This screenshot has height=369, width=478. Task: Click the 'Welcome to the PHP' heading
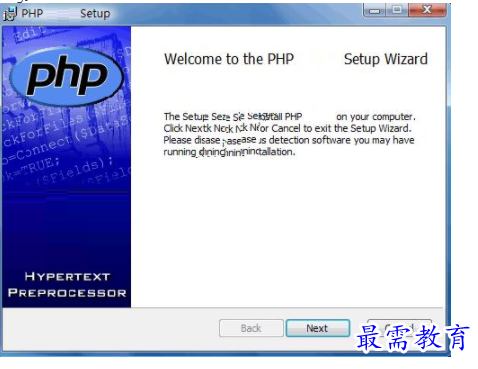[x=229, y=59]
